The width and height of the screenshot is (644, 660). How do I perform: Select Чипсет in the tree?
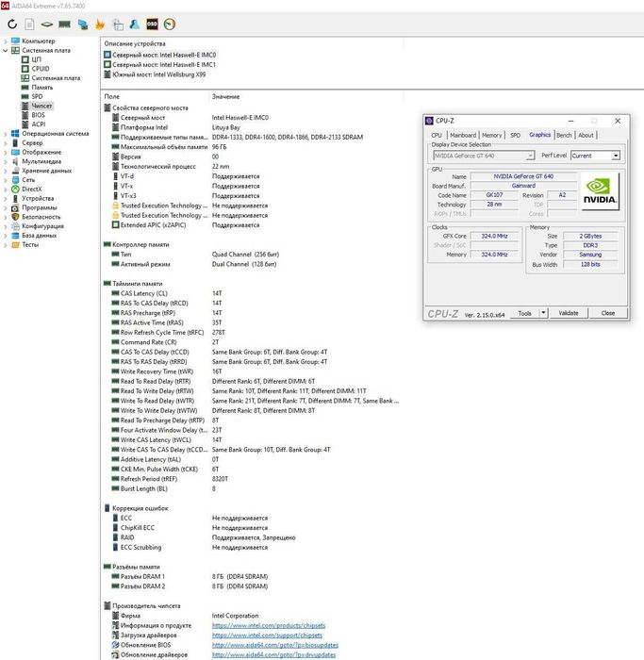(41, 106)
